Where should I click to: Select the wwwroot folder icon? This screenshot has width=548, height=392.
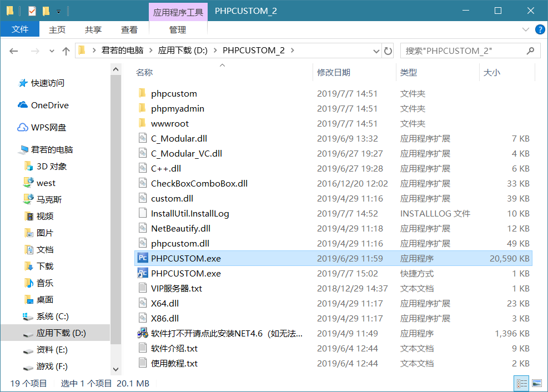tap(142, 123)
